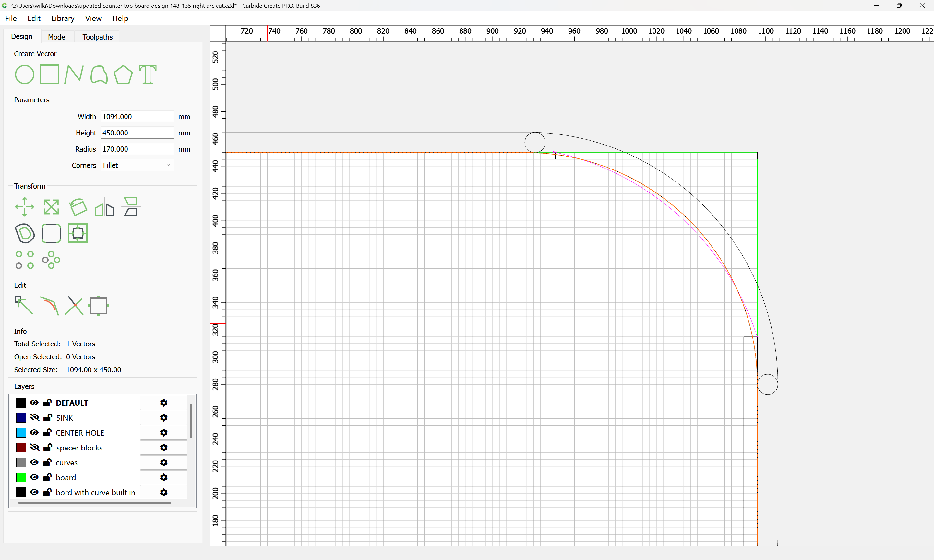Hide the curves layer
The width and height of the screenshot is (934, 560).
point(34,462)
